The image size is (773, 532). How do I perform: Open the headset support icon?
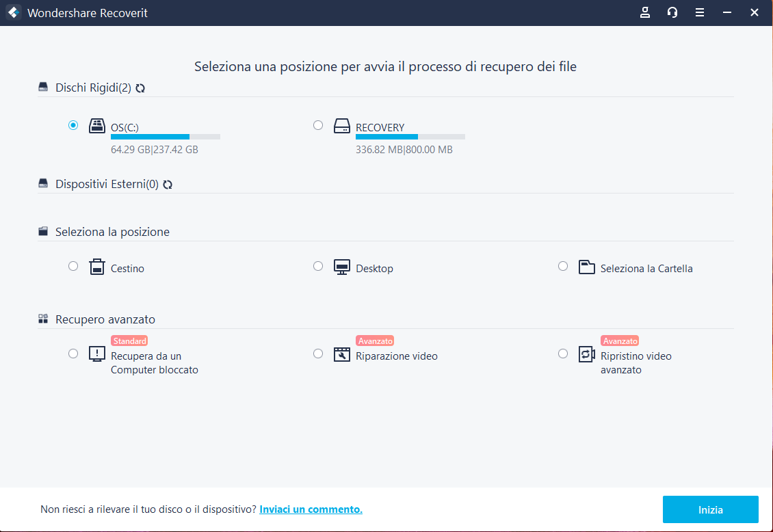(672, 12)
